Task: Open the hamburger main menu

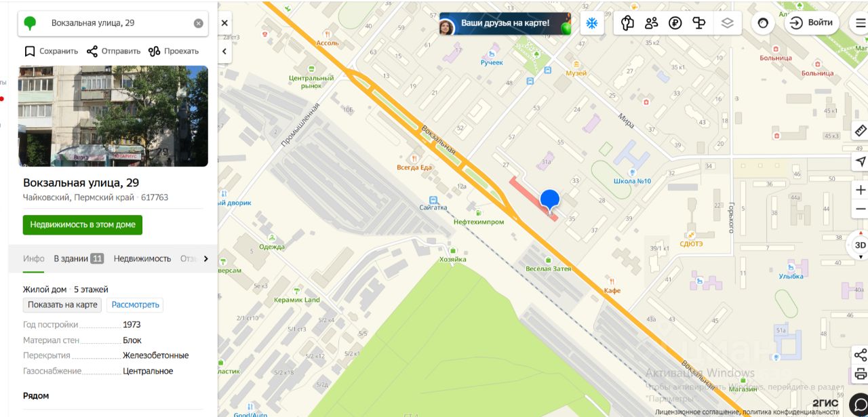Action: 860,23
